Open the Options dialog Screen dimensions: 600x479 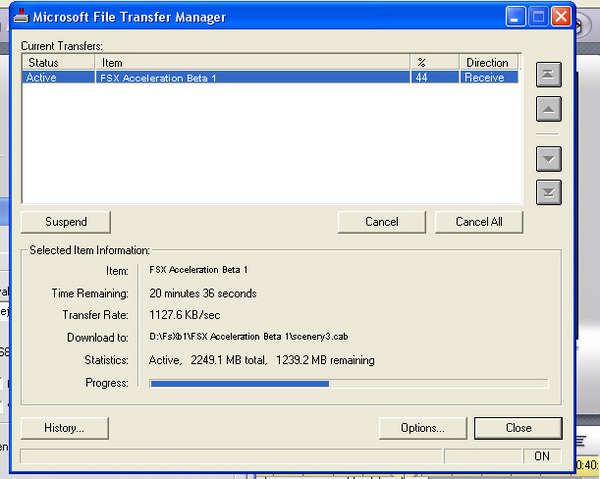[x=422, y=428]
